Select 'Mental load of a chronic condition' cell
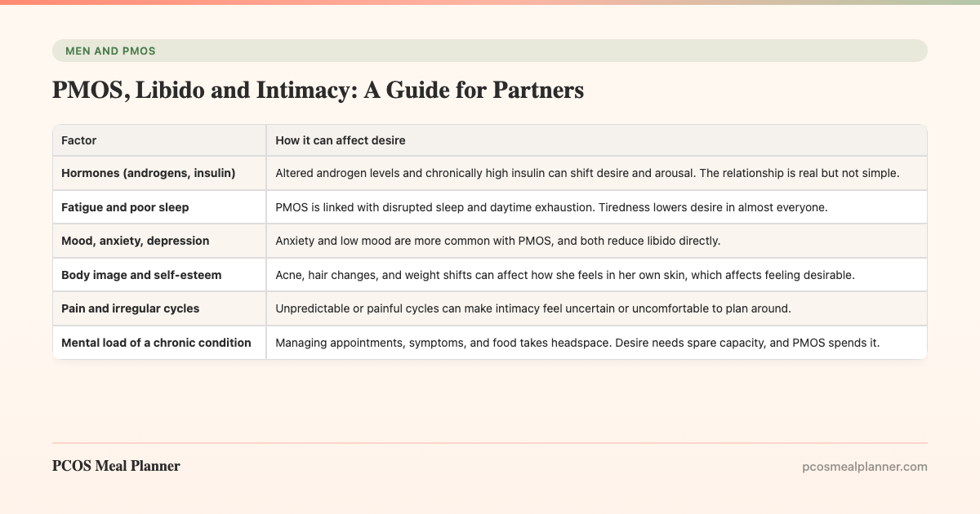Image resolution: width=980 pixels, height=514 pixels. [159, 343]
